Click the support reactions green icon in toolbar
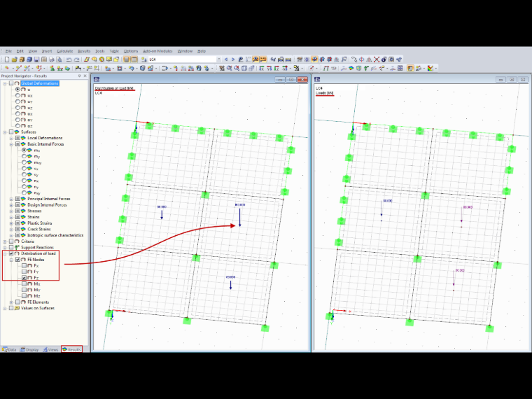Image resolution: width=532 pixels, height=399 pixels. point(366,68)
